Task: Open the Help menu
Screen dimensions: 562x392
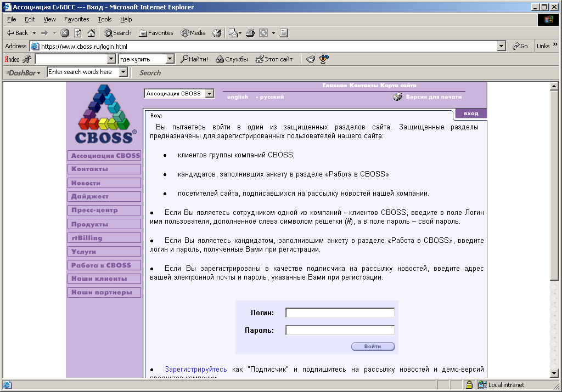Action: [126, 19]
